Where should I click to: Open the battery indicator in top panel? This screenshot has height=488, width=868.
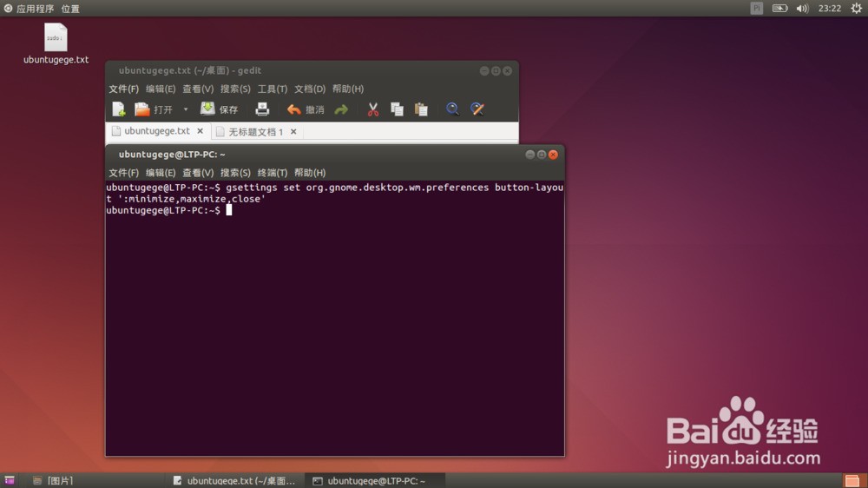(x=779, y=9)
